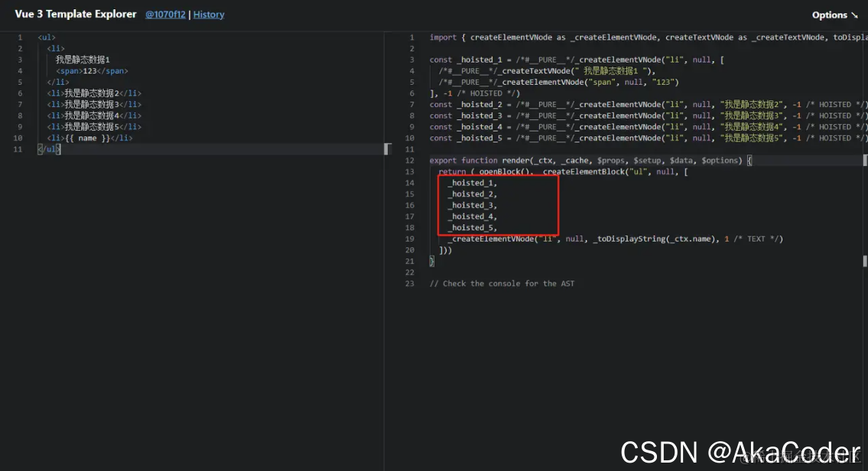Click the <li>我是静态数据2</li> line

tap(94, 93)
